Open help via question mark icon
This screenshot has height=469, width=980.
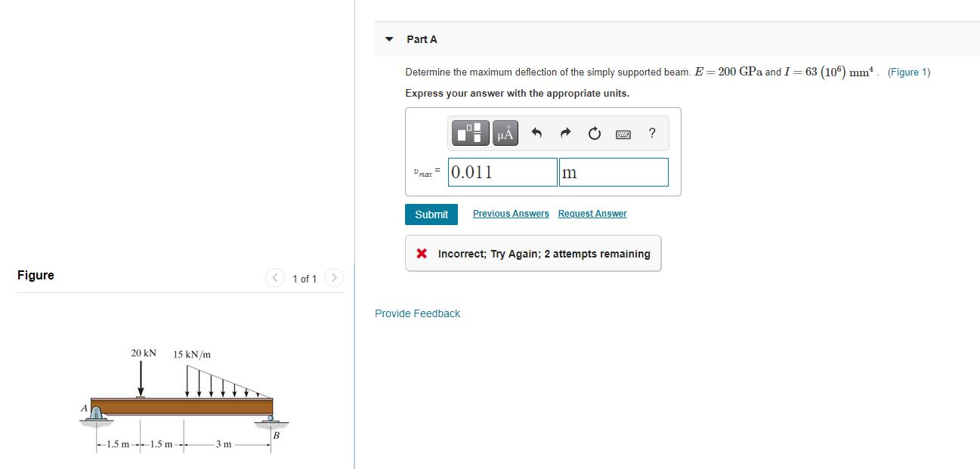point(651,133)
